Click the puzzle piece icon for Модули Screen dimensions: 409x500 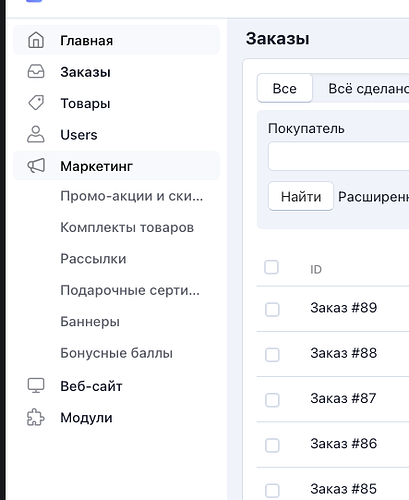pyautogui.click(x=36, y=417)
